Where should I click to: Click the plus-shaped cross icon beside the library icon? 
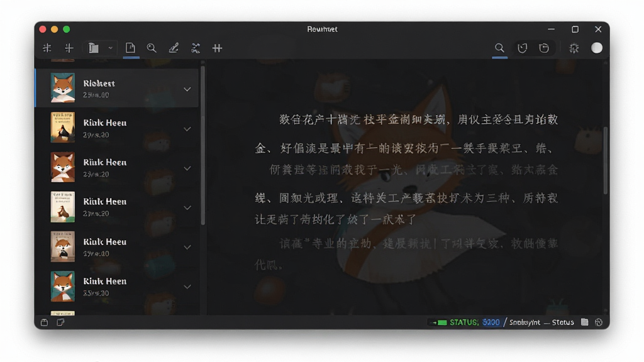(69, 48)
